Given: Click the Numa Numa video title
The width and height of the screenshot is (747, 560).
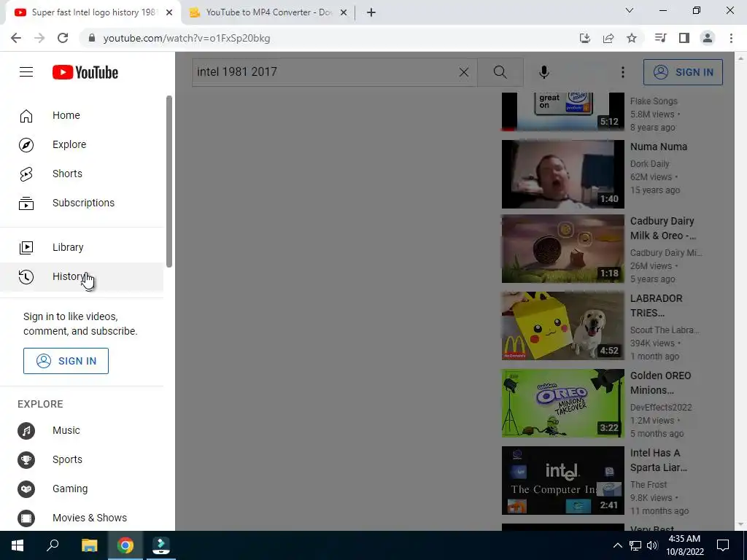Looking at the screenshot, I should coord(659,147).
